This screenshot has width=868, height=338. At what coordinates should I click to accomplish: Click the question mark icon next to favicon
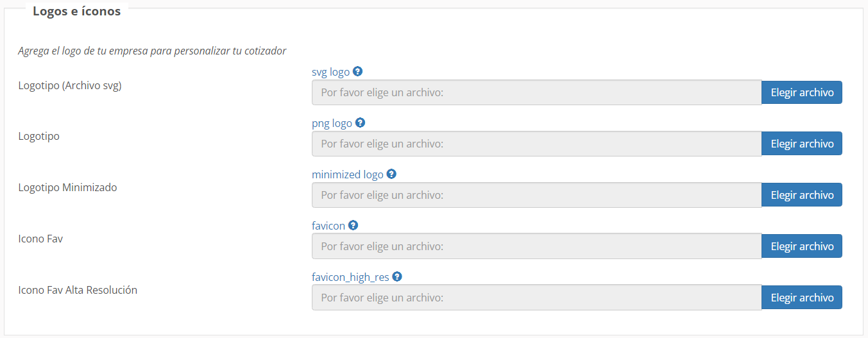click(x=353, y=225)
